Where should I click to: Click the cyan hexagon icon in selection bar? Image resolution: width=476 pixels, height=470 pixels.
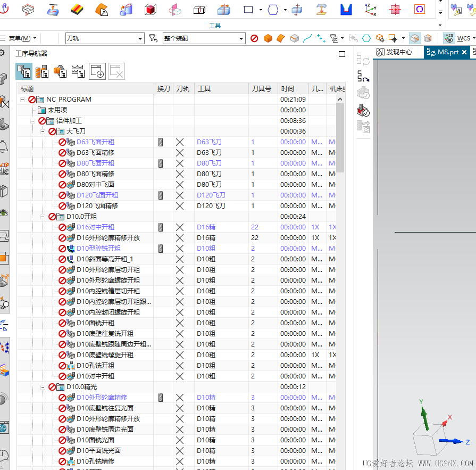pyautogui.click(x=366, y=38)
